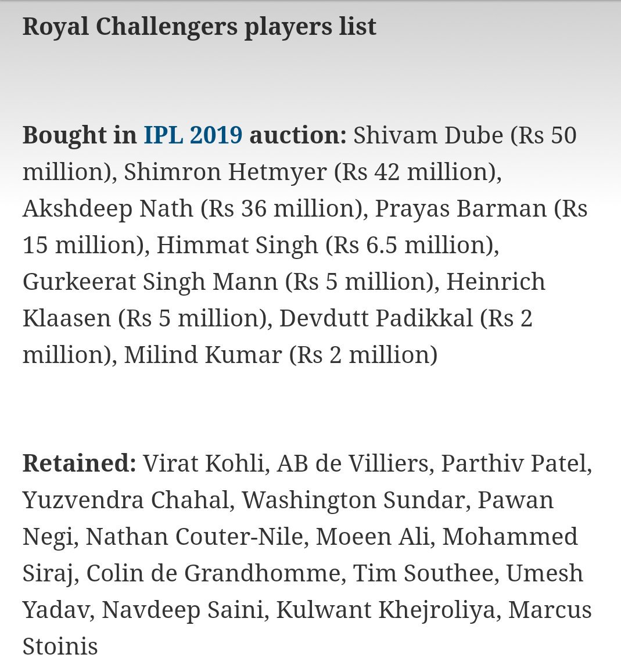Click the Colin de Grandhomme name
This screenshot has width=621, height=672.
point(213,573)
